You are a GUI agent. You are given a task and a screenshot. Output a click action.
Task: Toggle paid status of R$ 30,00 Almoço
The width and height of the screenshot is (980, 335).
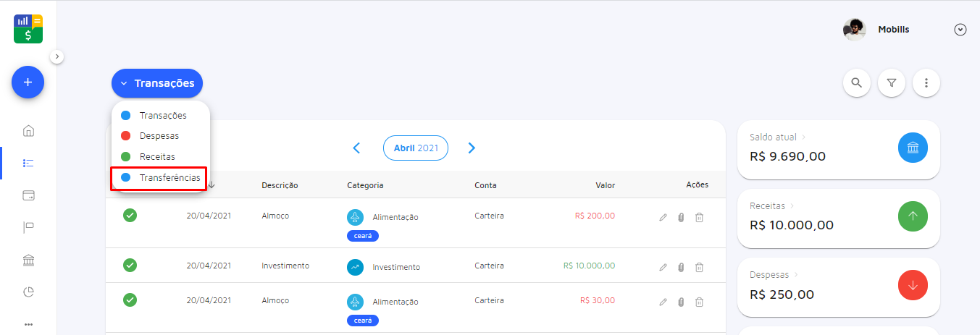tap(130, 300)
